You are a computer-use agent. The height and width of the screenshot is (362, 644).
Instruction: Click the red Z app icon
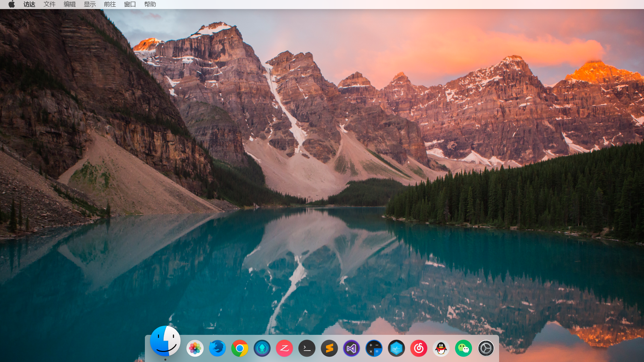click(x=284, y=349)
